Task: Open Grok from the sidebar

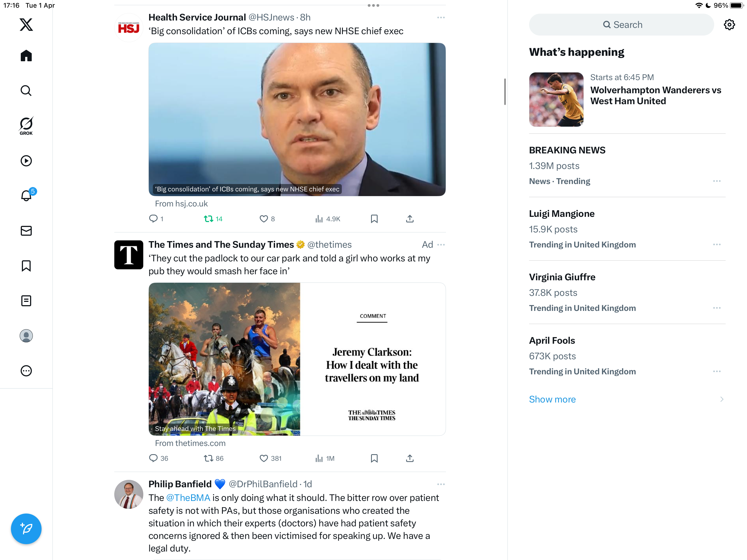Action: [x=26, y=126]
